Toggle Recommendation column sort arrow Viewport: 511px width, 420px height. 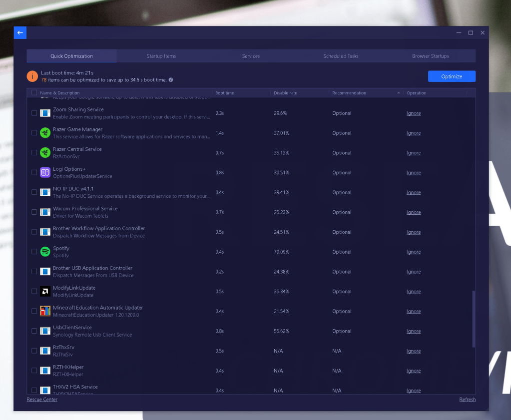click(398, 93)
